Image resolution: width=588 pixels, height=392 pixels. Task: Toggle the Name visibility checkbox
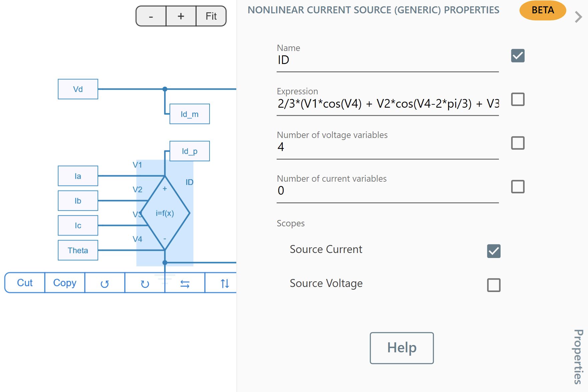click(518, 56)
